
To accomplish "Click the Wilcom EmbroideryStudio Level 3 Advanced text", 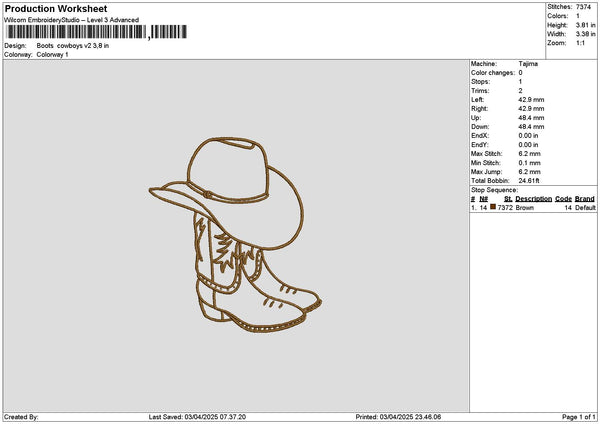I will 72,20.
